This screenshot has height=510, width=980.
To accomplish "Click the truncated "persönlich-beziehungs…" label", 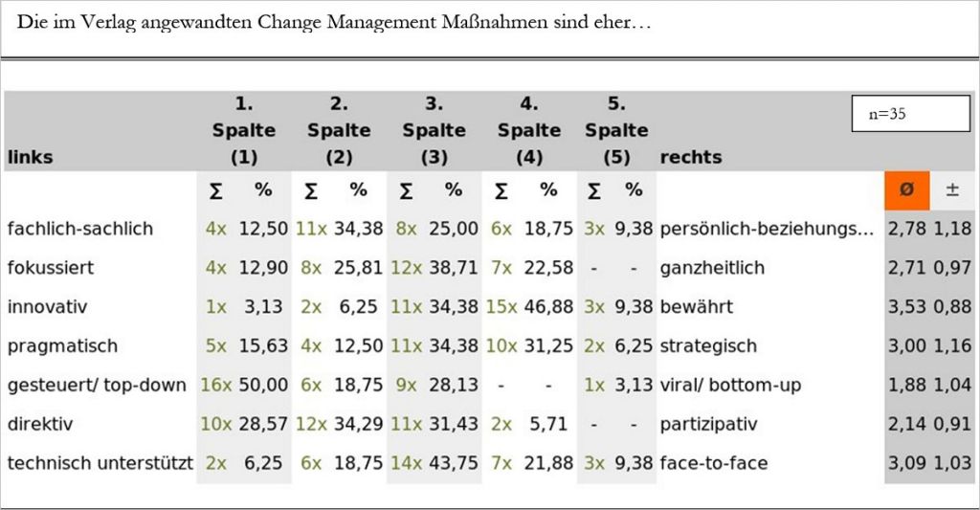I will tap(767, 229).
